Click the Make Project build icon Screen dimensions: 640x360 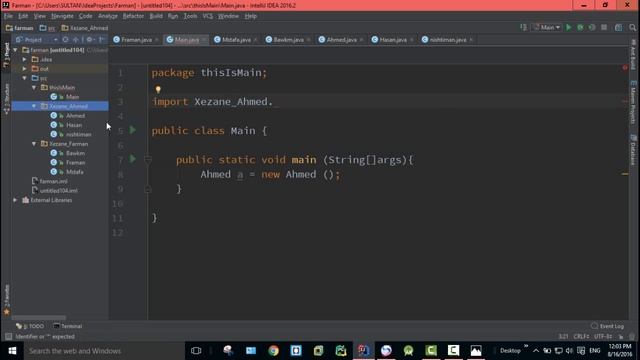point(523,27)
